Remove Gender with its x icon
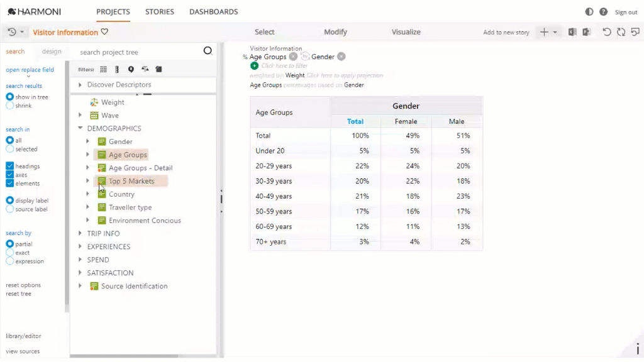The image size is (644, 362). (341, 57)
